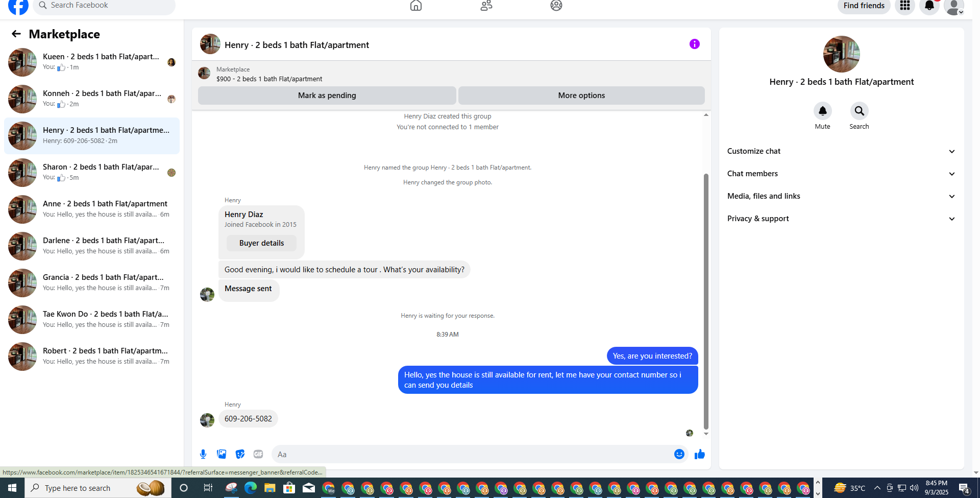Image resolution: width=980 pixels, height=498 pixels.
Task: Choose a sticker icon
Action: 240,454
